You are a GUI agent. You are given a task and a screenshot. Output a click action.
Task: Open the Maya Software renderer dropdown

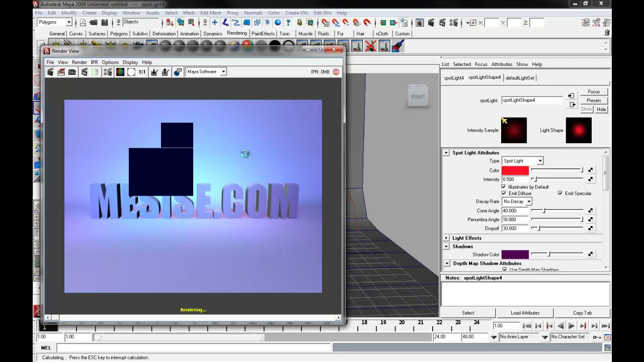pyautogui.click(x=206, y=72)
